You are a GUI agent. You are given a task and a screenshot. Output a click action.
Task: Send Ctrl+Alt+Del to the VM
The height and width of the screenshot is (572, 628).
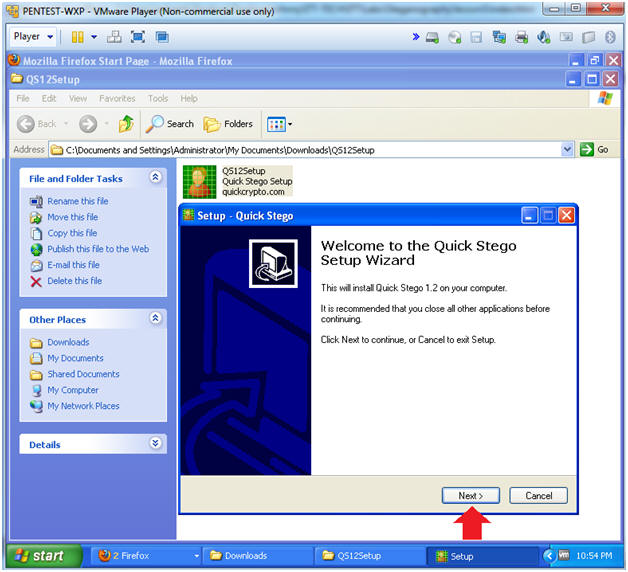tap(114, 37)
